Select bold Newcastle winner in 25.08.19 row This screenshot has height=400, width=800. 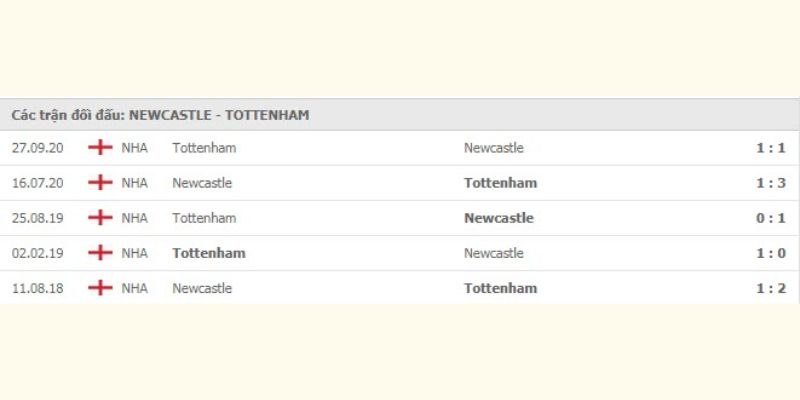(x=498, y=218)
